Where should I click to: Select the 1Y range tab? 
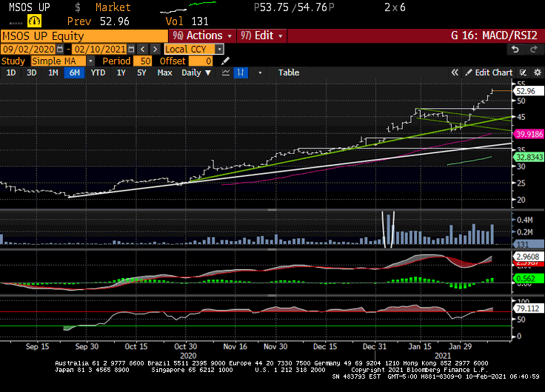pos(121,72)
